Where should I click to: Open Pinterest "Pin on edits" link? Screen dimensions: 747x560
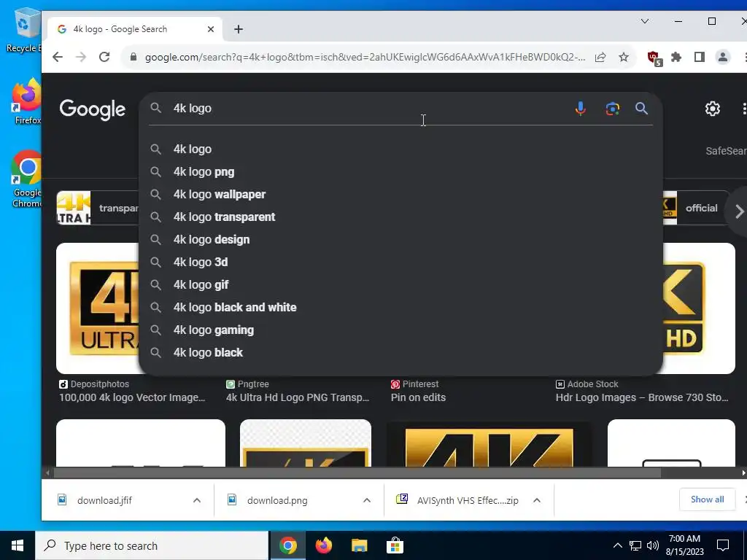pos(418,397)
